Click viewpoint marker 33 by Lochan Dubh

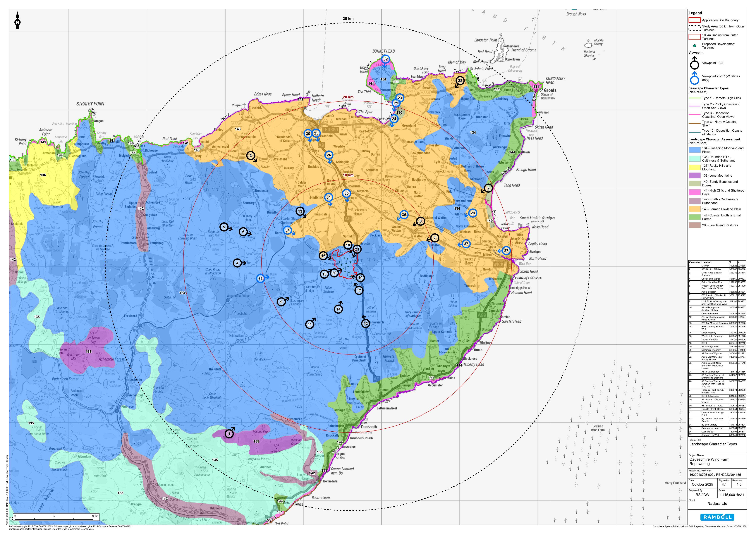coord(260,278)
